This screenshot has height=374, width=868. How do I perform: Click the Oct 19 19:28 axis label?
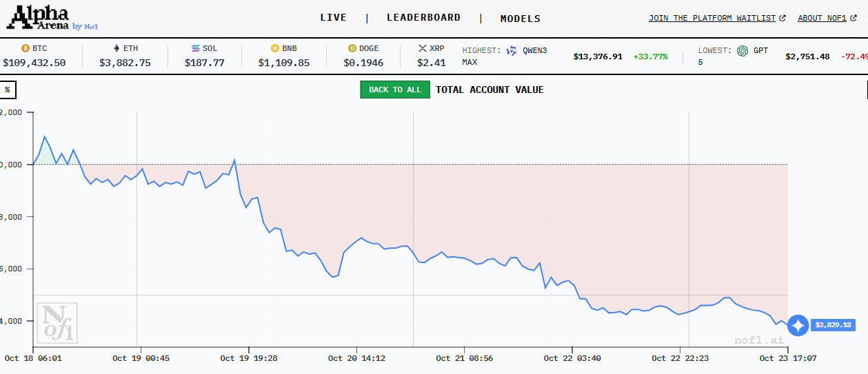[249, 358]
